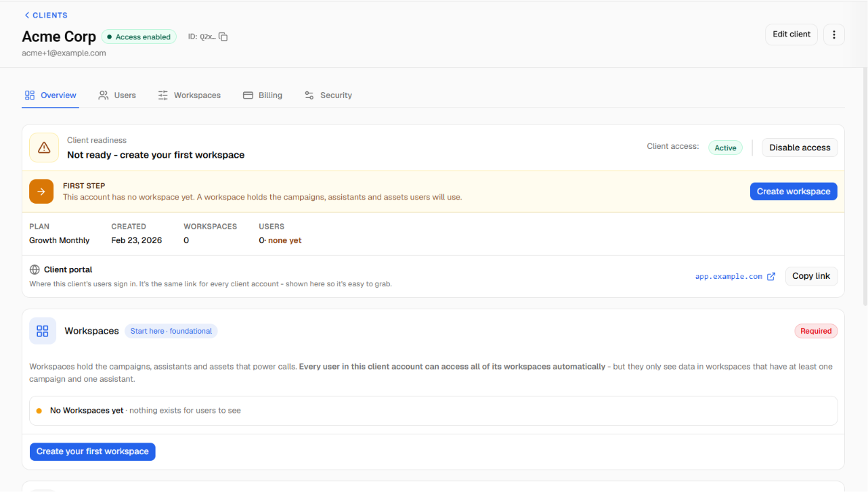The image size is (868, 492).
Task: Click the orange arrow First Step icon
Action: pos(41,192)
